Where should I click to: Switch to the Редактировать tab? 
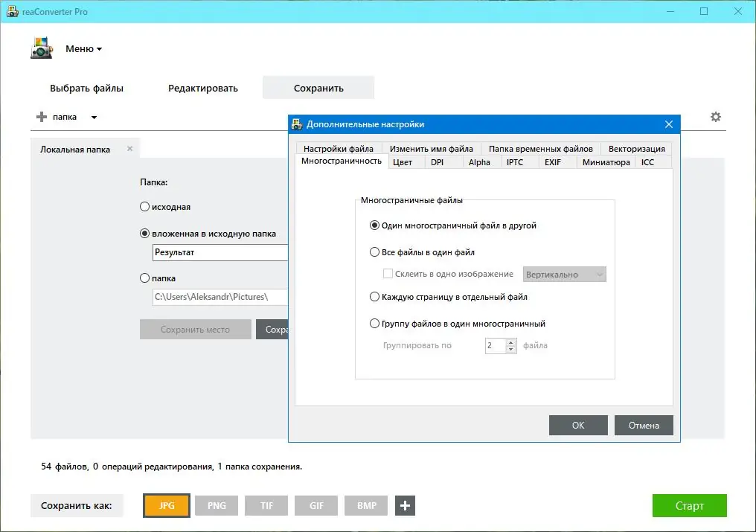click(x=203, y=87)
